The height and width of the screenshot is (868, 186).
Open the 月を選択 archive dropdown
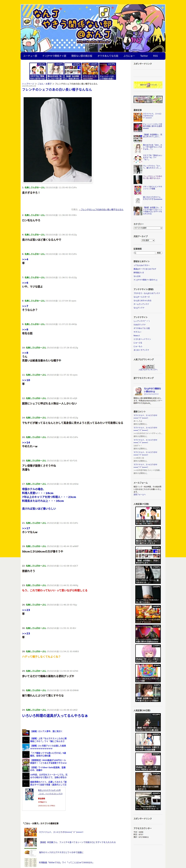point(148,240)
